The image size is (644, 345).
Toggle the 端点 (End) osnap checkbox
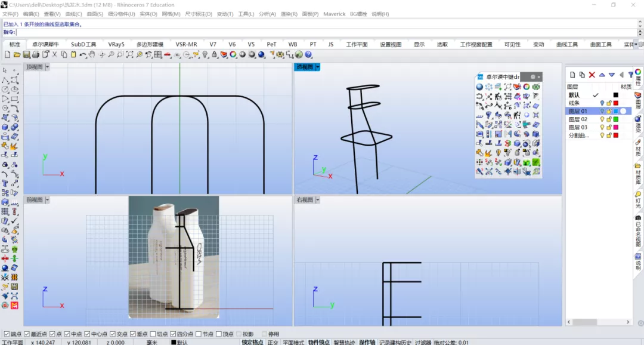[7, 334]
